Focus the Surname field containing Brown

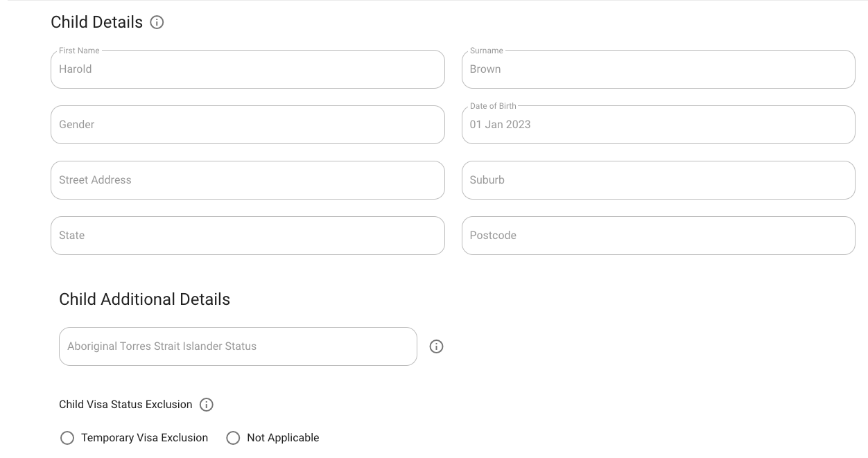658,69
